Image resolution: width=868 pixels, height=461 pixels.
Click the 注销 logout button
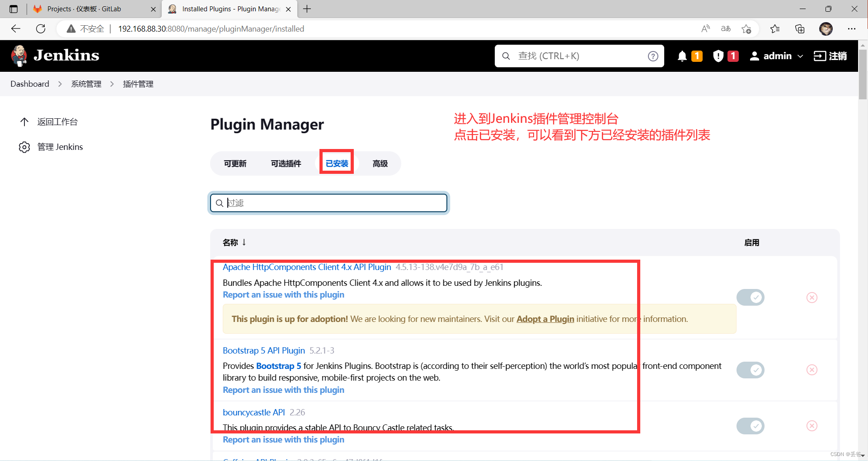[x=830, y=56]
